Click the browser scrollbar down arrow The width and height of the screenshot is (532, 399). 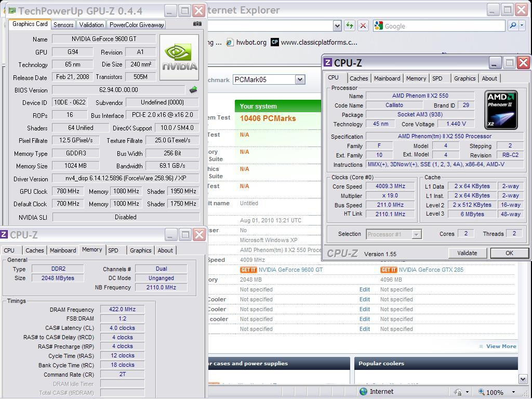coord(523,379)
